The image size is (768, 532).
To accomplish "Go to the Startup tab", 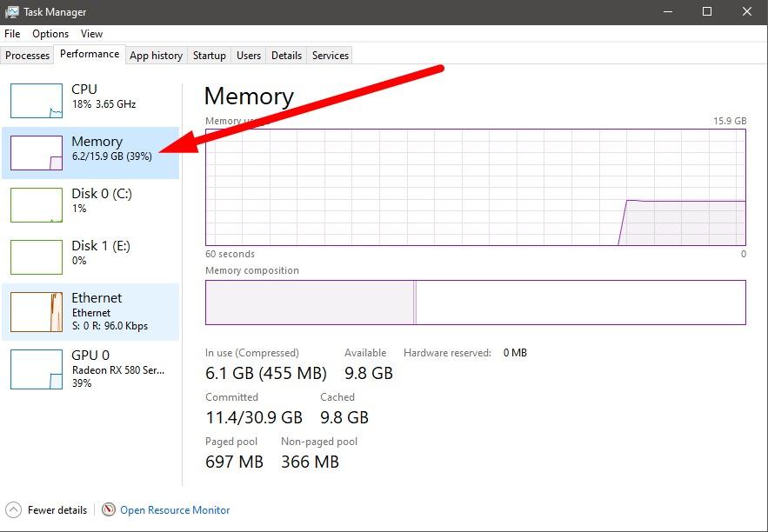I will coord(210,56).
